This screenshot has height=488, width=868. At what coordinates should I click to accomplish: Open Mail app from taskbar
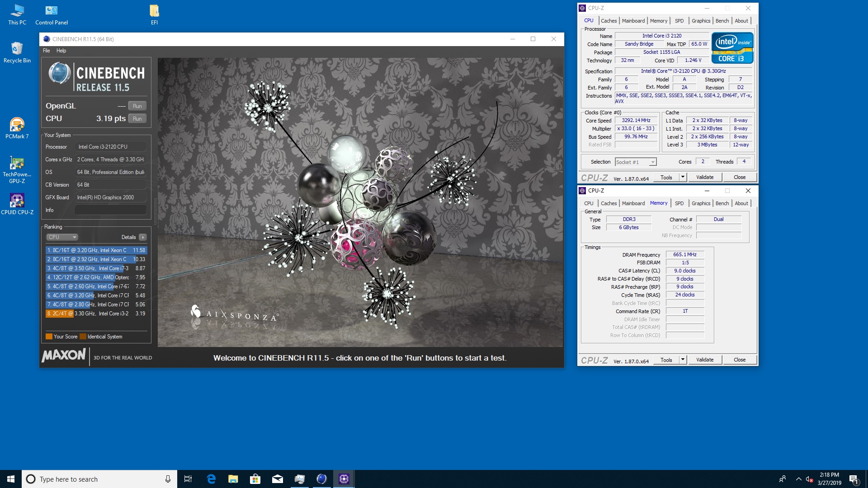pos(278,479)
